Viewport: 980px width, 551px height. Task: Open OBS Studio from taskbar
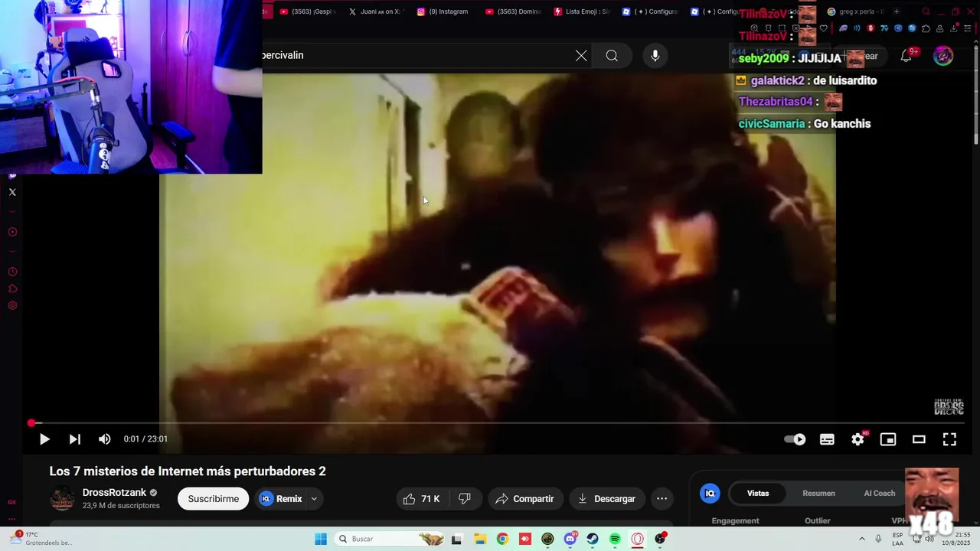point(660,539)
